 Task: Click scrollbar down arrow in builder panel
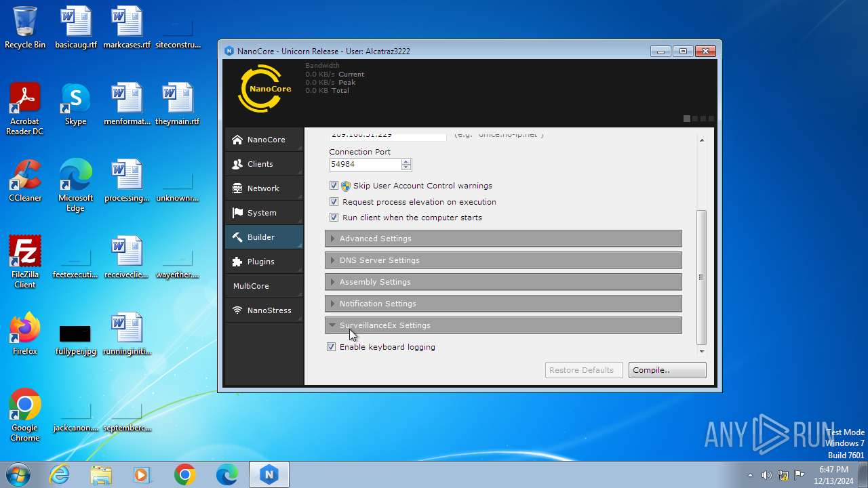pos(701,351)
